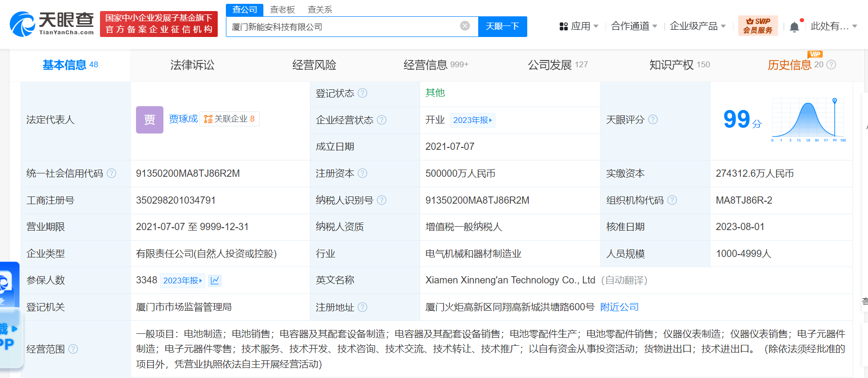Open 贾琢成 legal representative link

[x=183, y=119]
